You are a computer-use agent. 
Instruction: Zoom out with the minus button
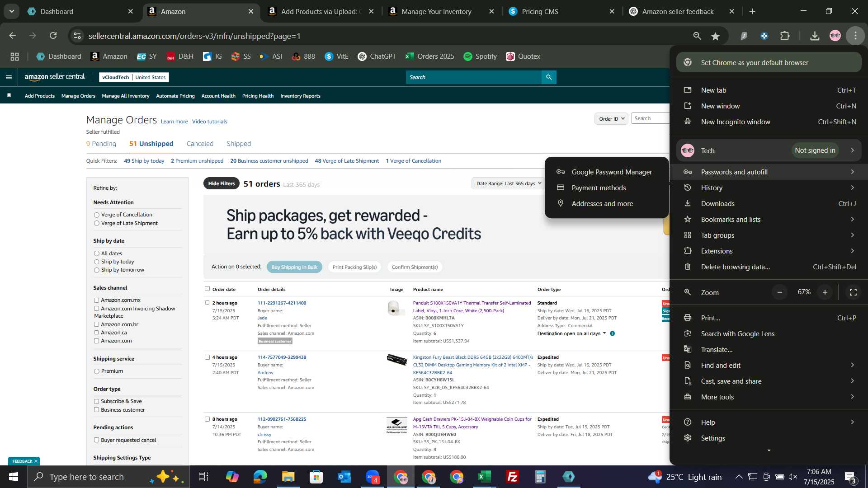coord(780,292)
